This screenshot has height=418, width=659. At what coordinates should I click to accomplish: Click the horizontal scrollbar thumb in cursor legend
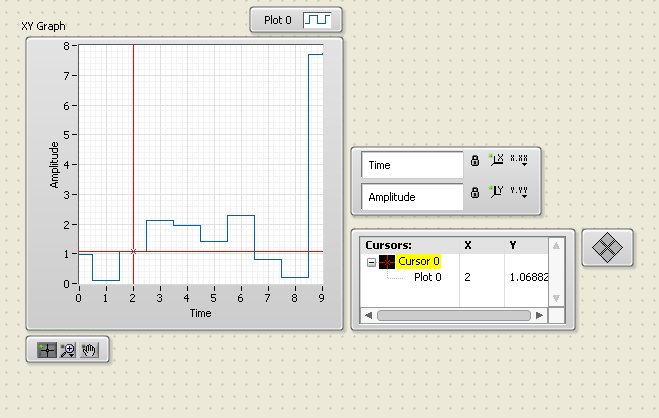click(x=454, y=315)
